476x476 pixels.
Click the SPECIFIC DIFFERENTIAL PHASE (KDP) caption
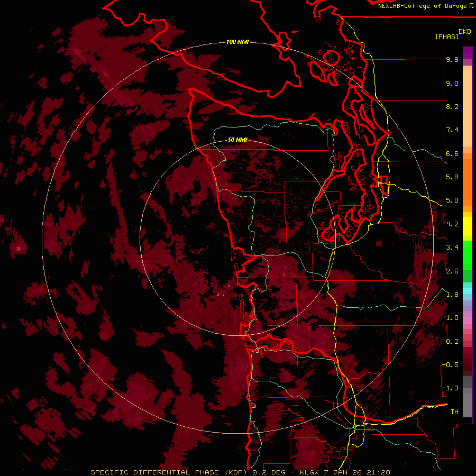pos(169,472)
